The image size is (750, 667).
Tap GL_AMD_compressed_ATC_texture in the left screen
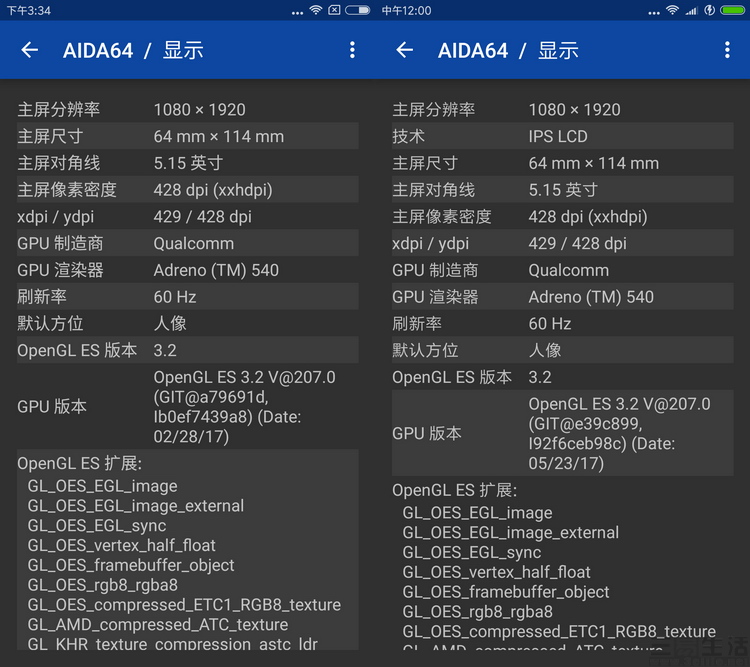(158, 624)
